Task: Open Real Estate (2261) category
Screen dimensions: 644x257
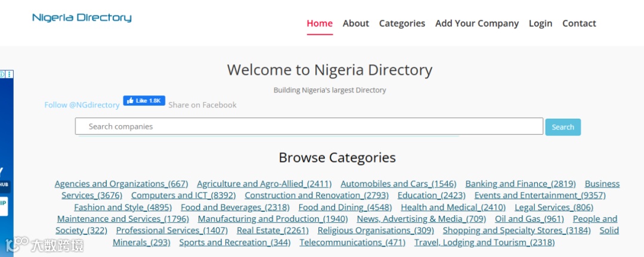Action: (273, 230)
